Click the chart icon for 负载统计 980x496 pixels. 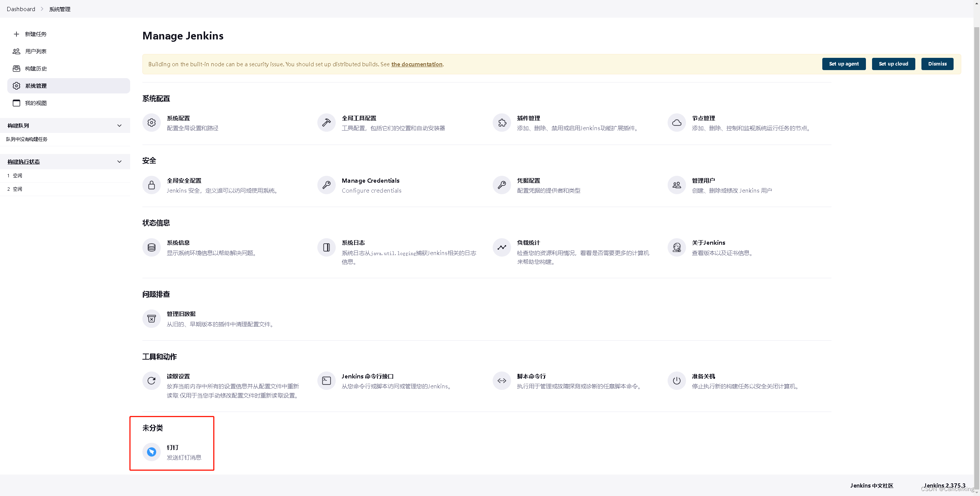point(502,247)
